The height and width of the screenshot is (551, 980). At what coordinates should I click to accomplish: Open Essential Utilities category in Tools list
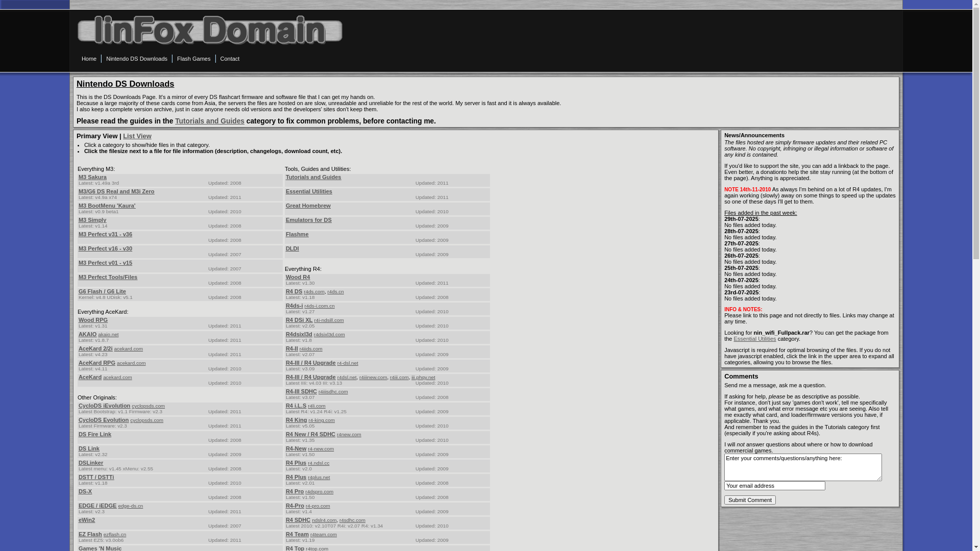[x=309, y=191]
